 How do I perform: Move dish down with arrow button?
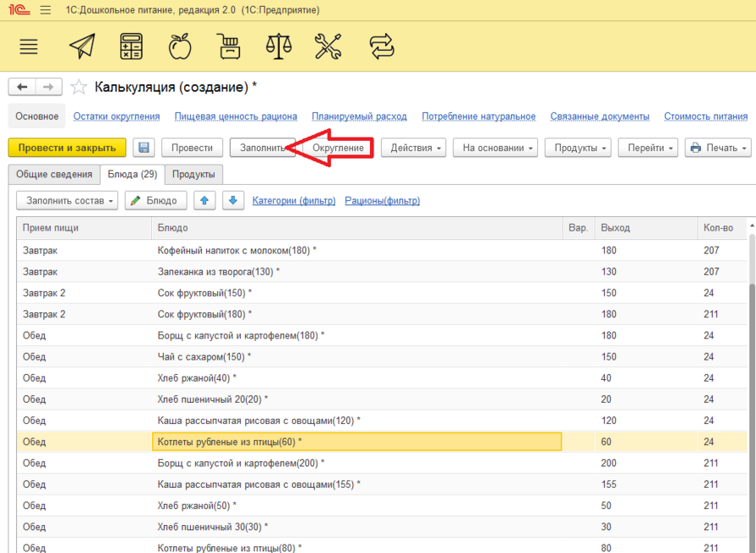coord(233,200)
